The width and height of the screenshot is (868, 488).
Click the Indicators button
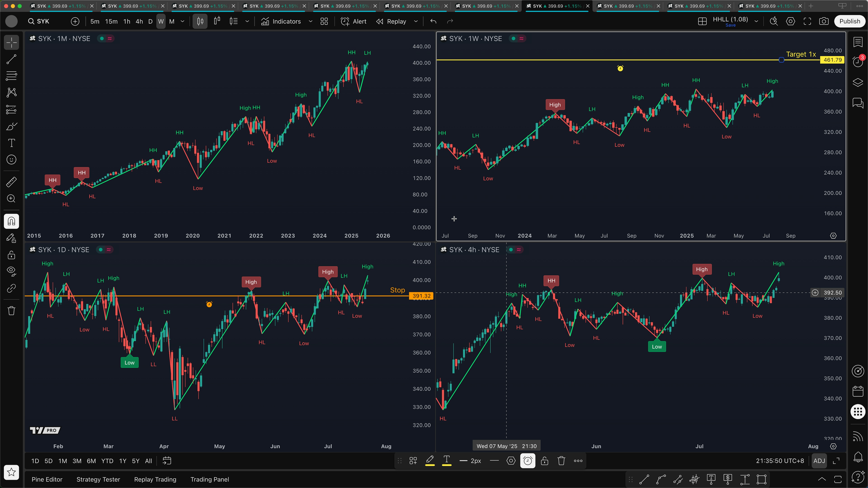point(281,21)
